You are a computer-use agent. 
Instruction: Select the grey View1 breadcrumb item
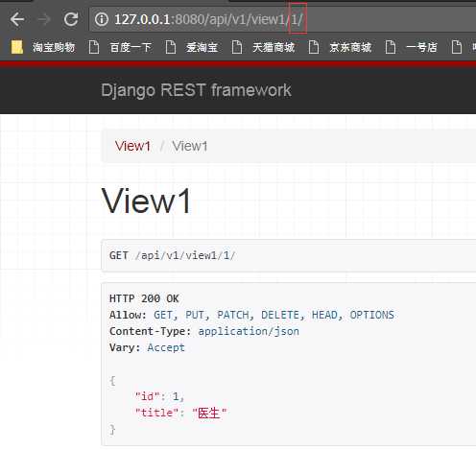tap(190, 146)
